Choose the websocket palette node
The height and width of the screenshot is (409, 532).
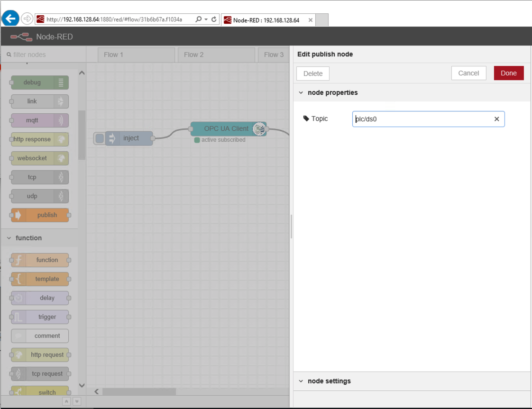pyautogui.click(x=40, y=158)
